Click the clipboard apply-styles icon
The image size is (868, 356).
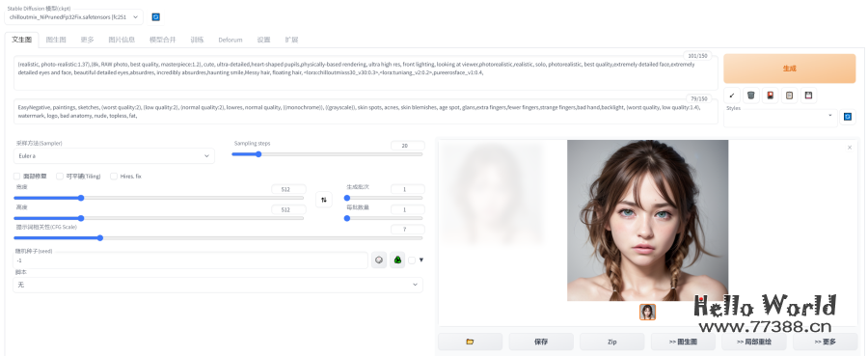[x=789, y=96]
